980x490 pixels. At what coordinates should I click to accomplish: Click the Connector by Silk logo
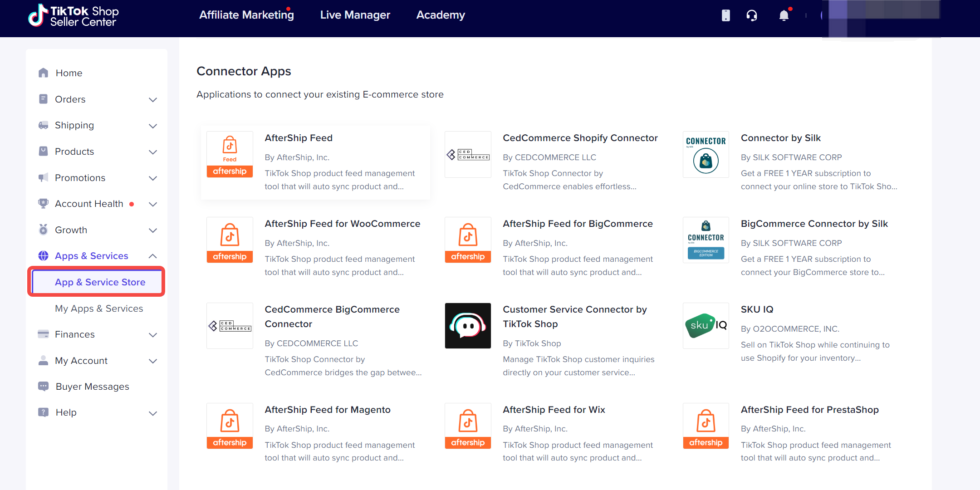[706, 154]
